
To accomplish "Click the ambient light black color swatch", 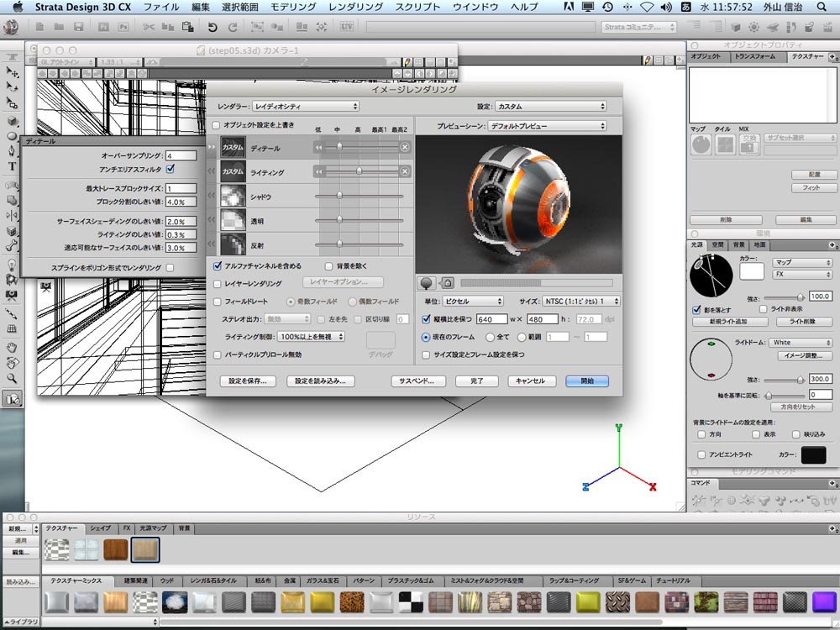I will tap(814, 454).
